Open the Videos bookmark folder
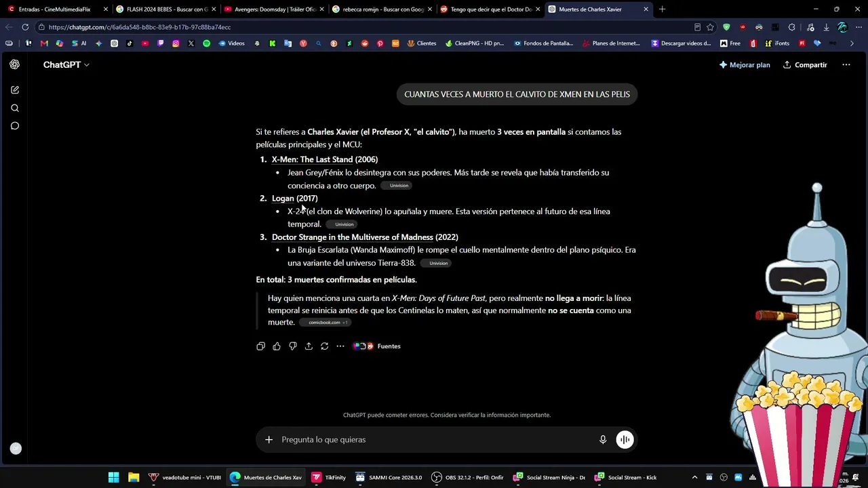This screenshot has height=488, width=868. pyautogui.click(x=231, y=43)
